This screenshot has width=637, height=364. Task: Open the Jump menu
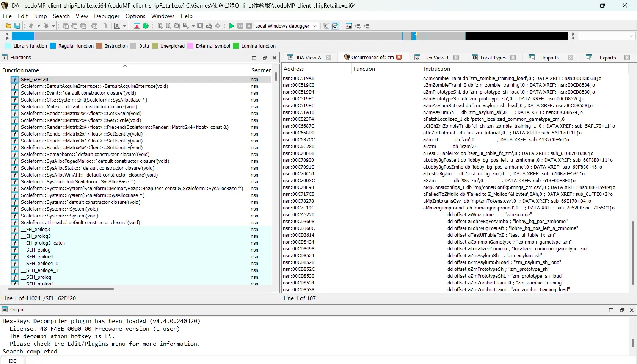tap(40, 16)
